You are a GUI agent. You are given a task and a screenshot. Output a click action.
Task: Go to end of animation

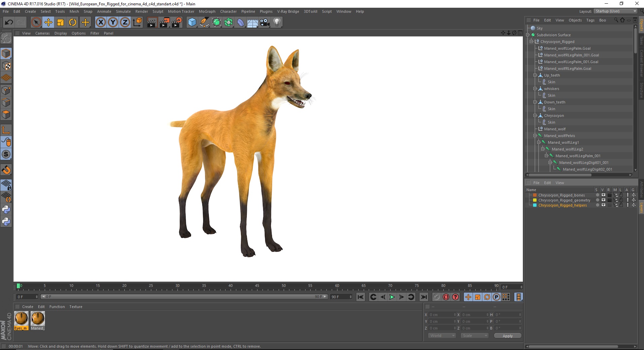[424, 297]
